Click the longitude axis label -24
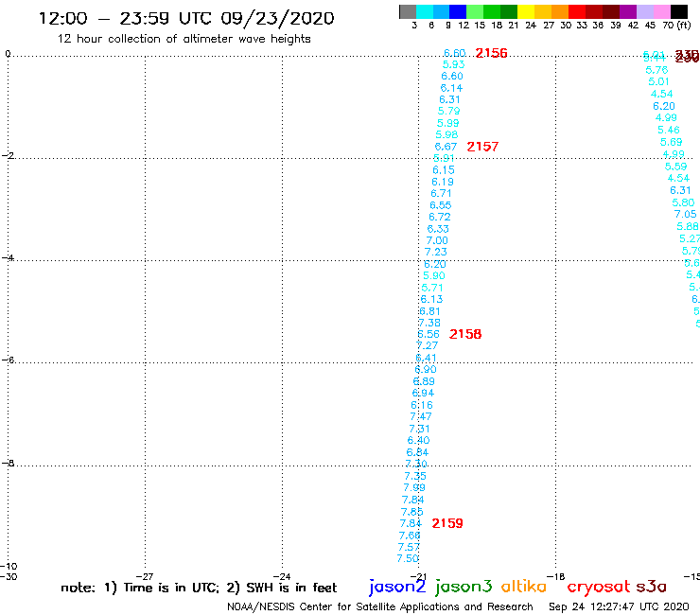Viewport: 700px width, 615px height. point(282,577)
